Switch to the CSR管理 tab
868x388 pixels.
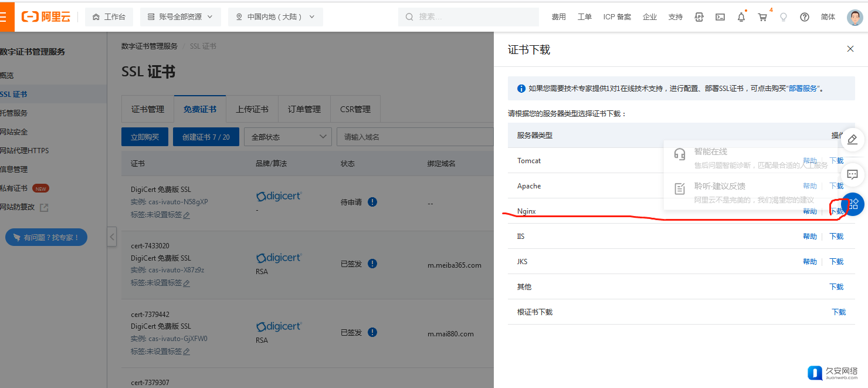tap(355, 109)
